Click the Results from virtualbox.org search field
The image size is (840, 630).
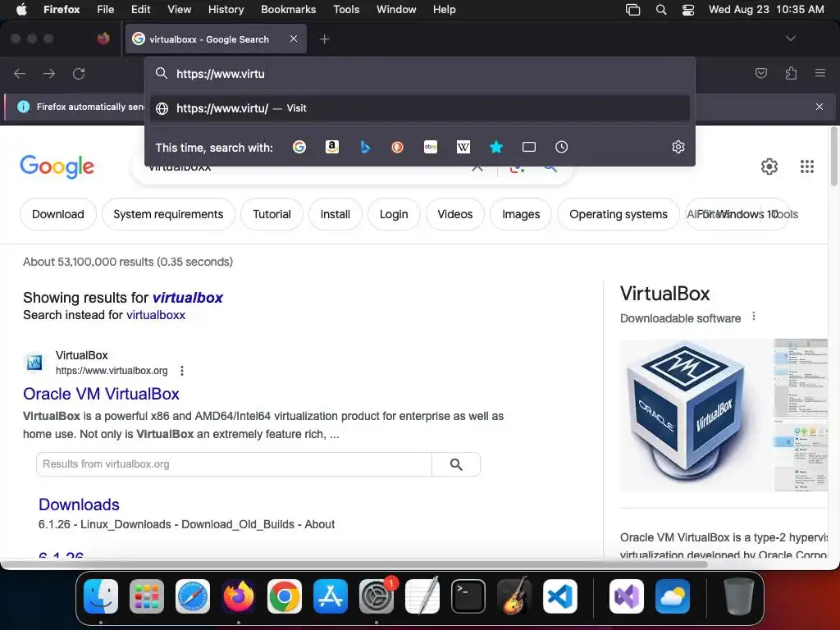point(234,464)
